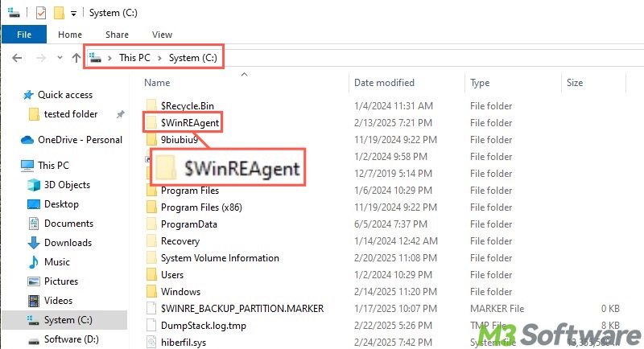Select This PC in navigation pane
644x349 pixels.
[53, 166]
